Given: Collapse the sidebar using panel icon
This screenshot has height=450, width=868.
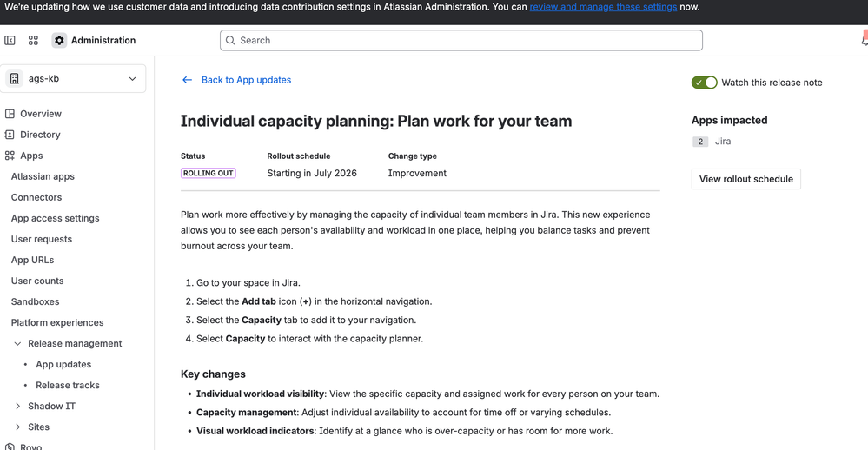Looking at the screenshot, I should click(10, 41).
